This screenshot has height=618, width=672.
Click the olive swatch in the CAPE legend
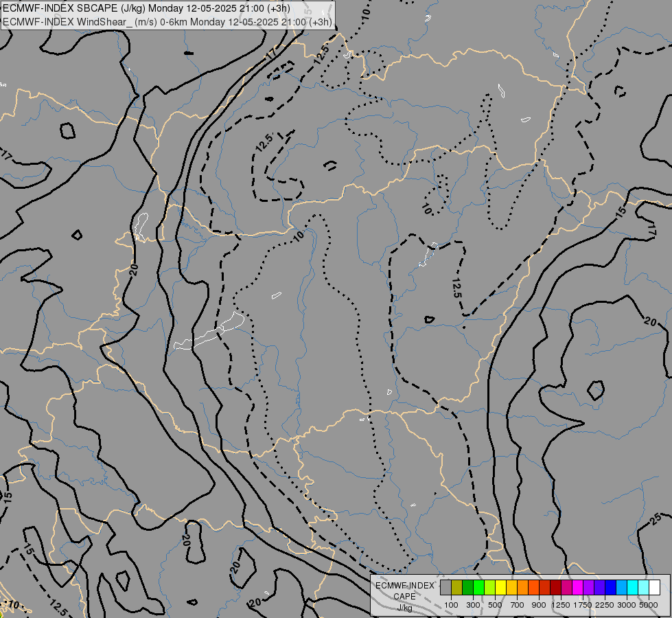(457, 587)
